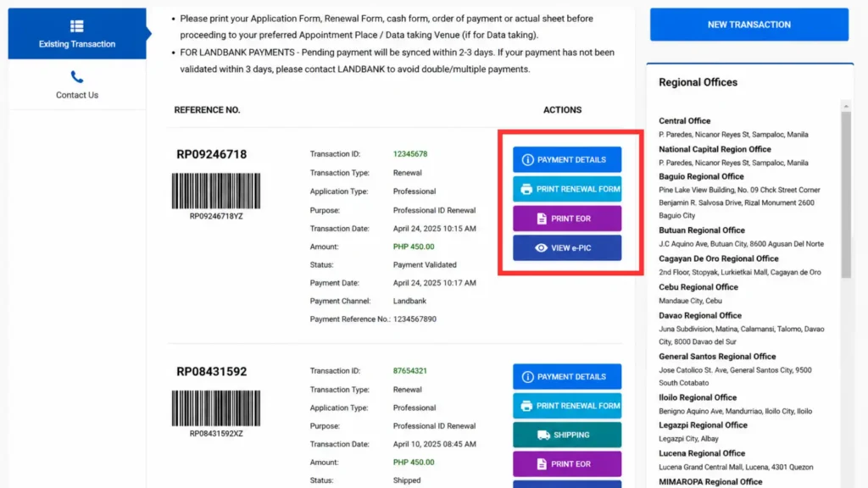Click the REFERENCE NO. column header

coord(207,110)
